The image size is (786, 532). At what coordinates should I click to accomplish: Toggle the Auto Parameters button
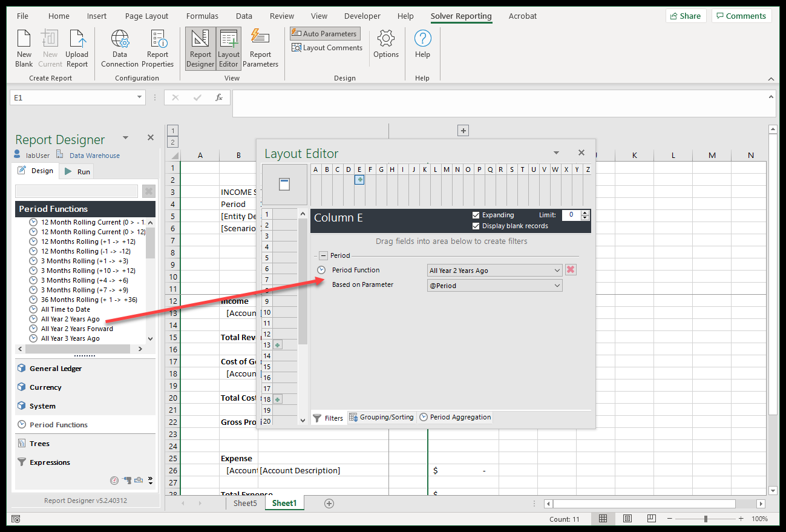pyautogui.click(x=324, y=34)
